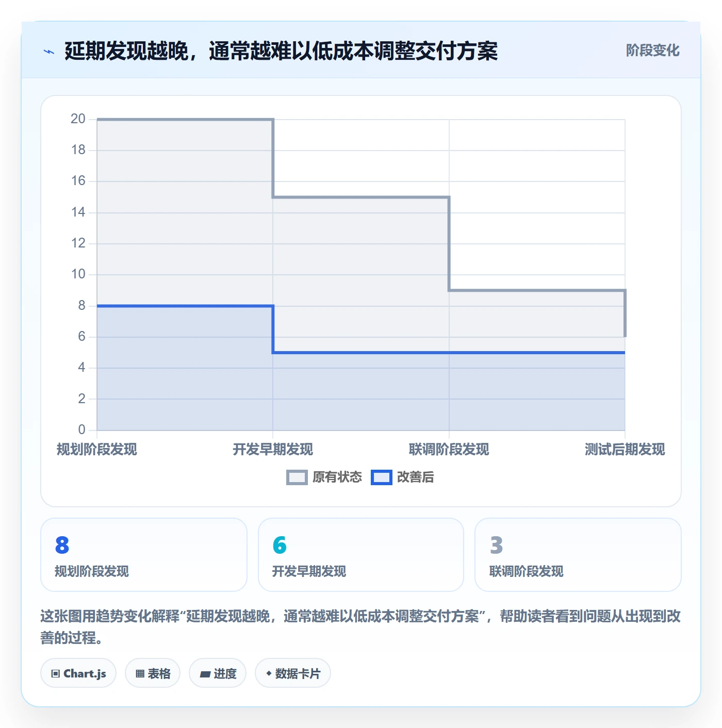Click the 测试后期发现 x-axis label
This screenshot has height=728, width=722.
(625, 450)
